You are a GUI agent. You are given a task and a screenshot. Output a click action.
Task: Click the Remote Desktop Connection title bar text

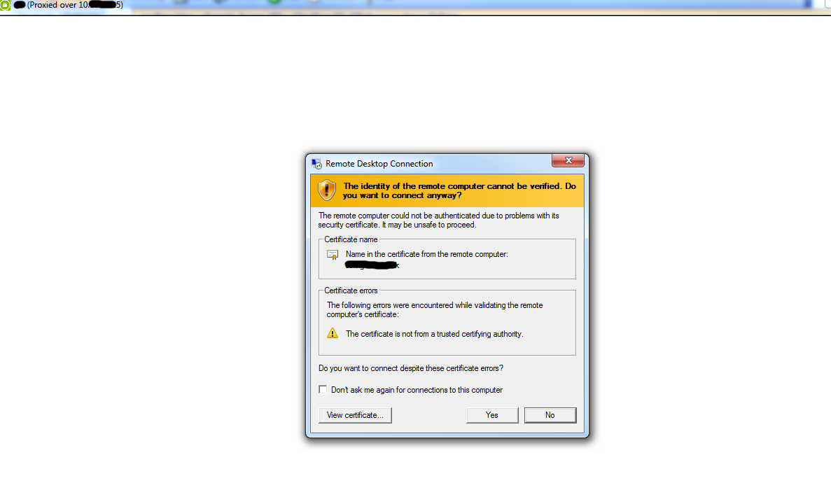(379, 164)
